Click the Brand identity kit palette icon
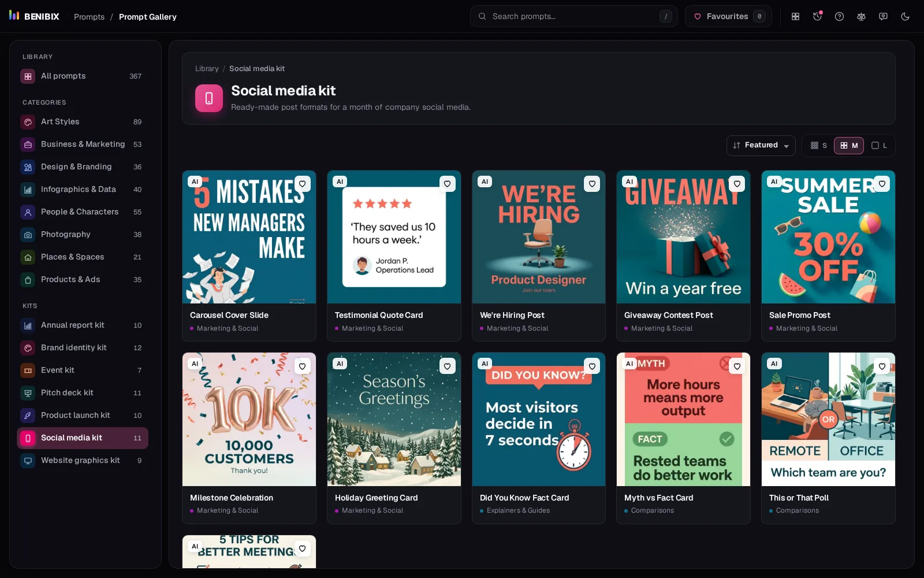 28,348
